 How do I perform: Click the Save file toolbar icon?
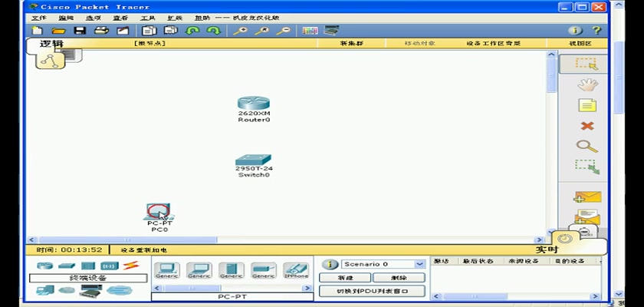click(x=80, y=31)
